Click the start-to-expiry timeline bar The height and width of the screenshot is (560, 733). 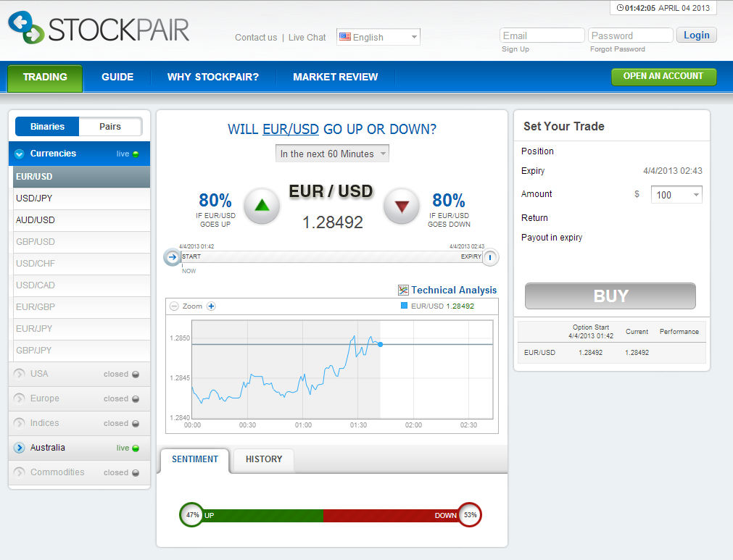[331, 257]
